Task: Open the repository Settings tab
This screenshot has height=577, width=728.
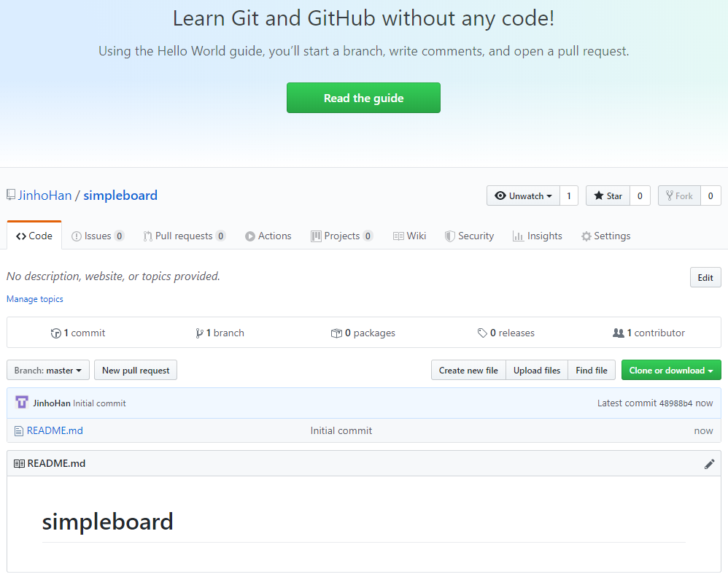Action: click(x=606, y=236)
